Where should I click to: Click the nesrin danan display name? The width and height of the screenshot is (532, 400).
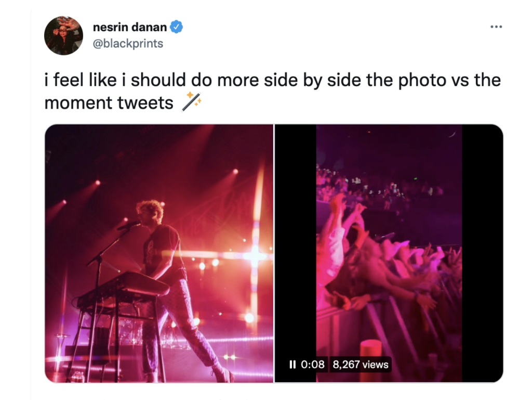tap(129, 27)
